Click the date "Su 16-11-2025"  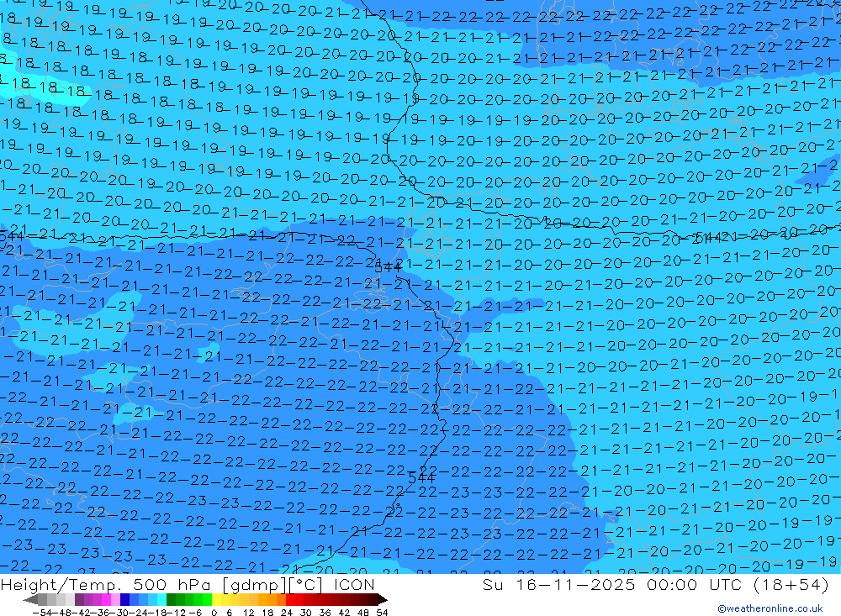point(559,584)
